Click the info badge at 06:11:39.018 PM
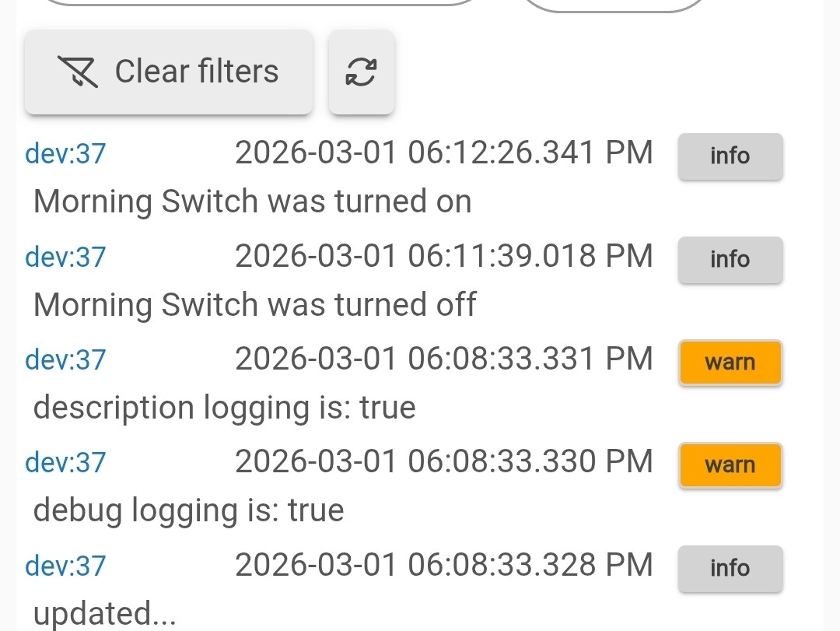The image size is (840, 631). pos(730,259)
